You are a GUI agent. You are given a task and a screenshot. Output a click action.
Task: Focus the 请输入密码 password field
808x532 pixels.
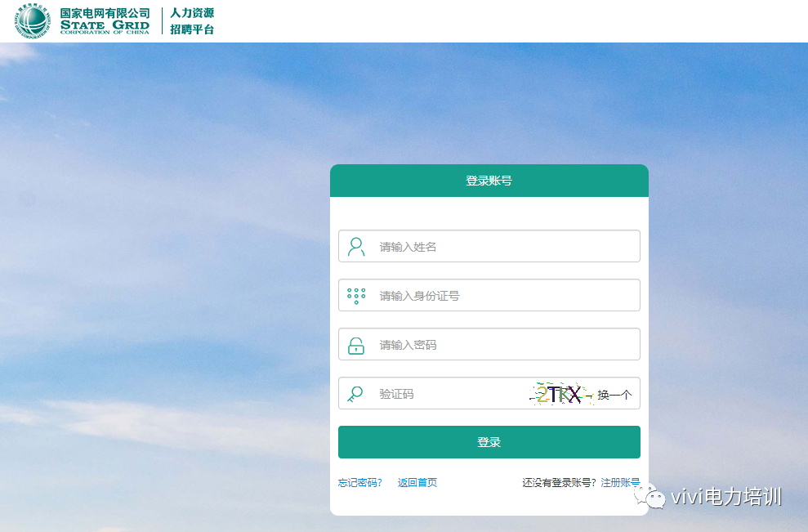tap(502, 345)
